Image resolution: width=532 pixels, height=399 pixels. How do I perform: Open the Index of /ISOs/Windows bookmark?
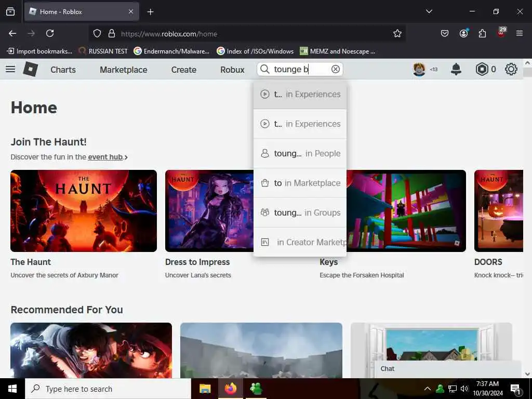click(255, 51)
